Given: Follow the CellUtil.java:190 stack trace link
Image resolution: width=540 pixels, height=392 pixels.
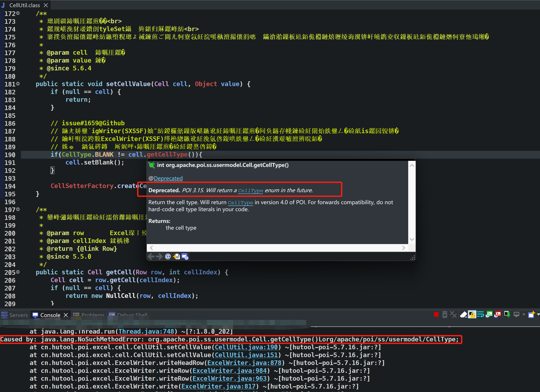Looking at the screenshot, I should click(x=246, y=347).
